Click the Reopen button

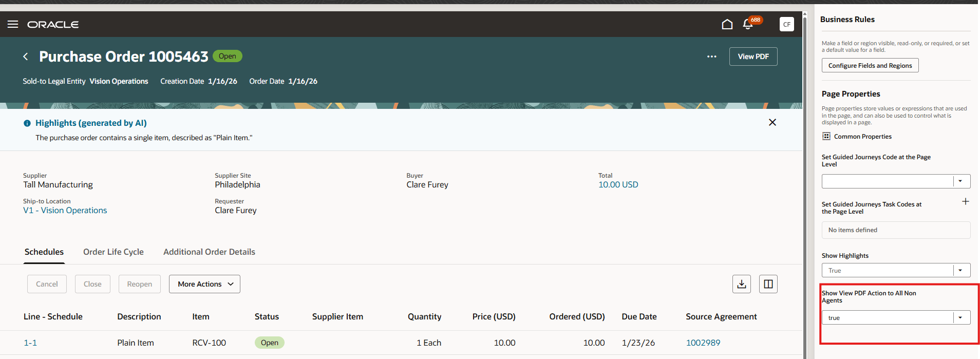coord(140,284)
